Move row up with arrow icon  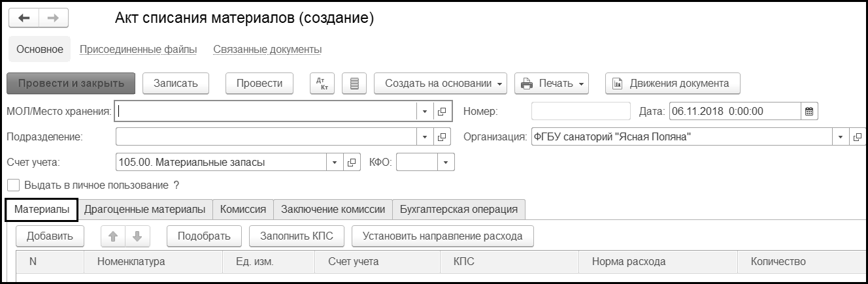point(112,236)
